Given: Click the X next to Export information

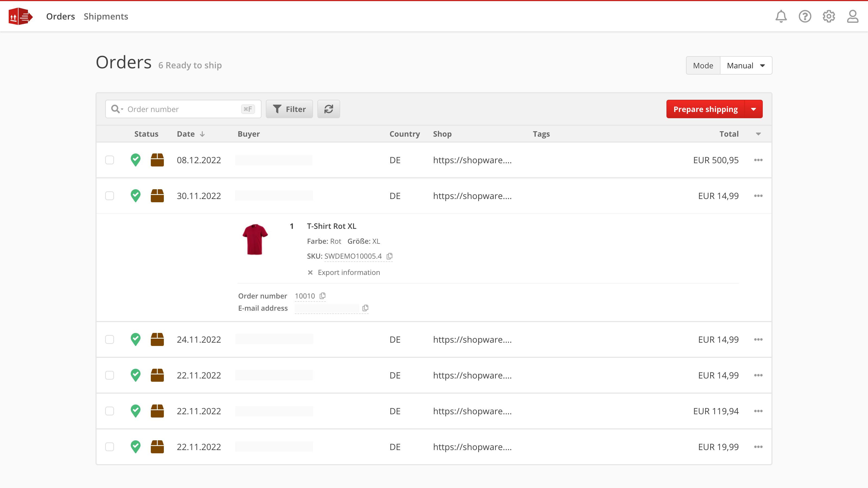Looking at the screenshot, I should pyautogui.click(x=310, y=272).
